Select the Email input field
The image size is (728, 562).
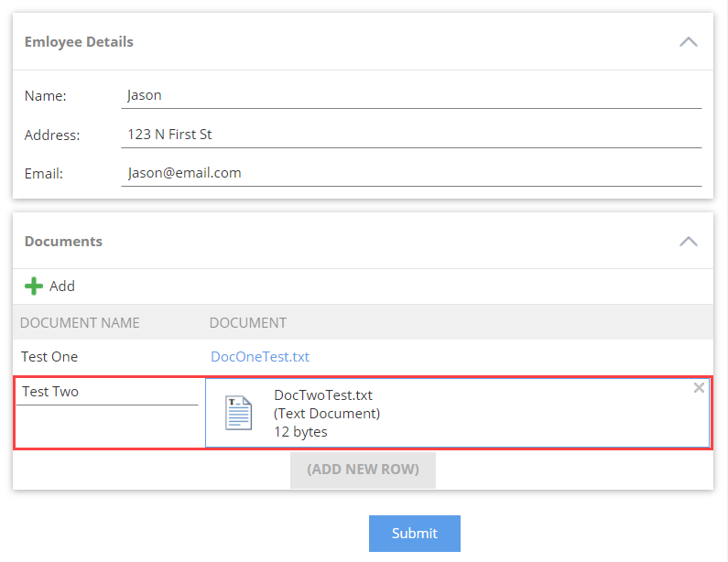coord(411,173)
